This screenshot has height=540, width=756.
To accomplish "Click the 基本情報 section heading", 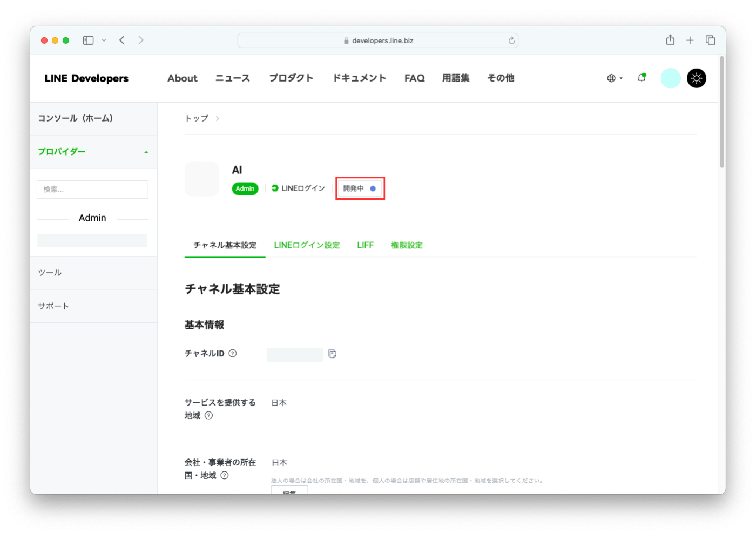I will click(x=205, y=325).
